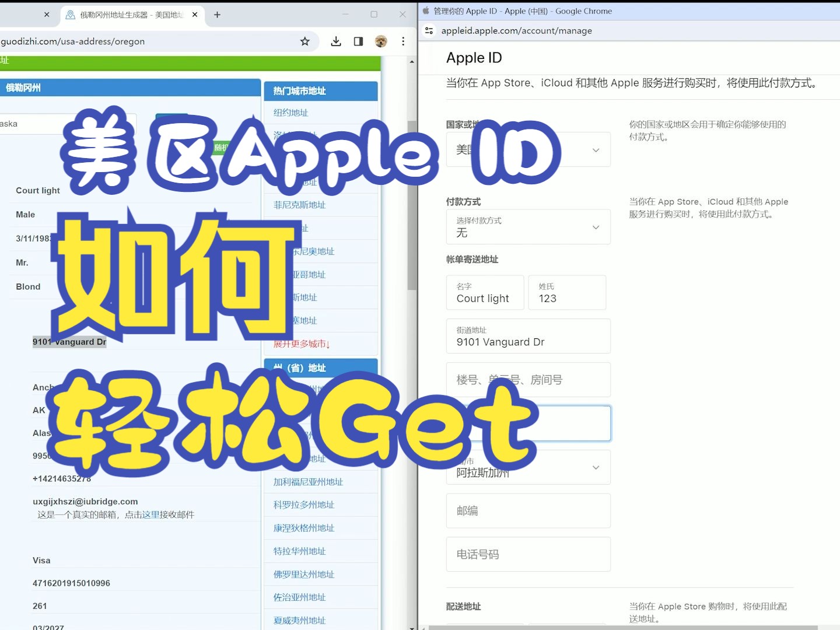Expand the country or region dropdown
Image resolution: width=840 pixels, height=630 pixels.
528,150
